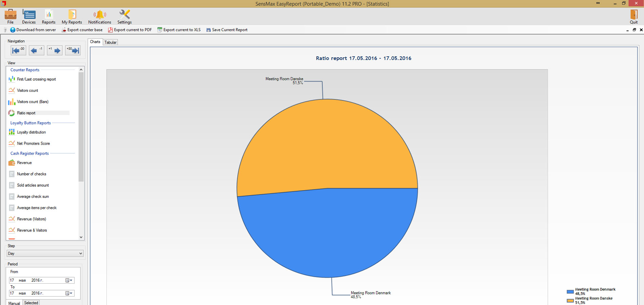Open the Net Promoters Score report
This screenshot has width=644, height=305.
pyautogui.click(x=33, y=143)
